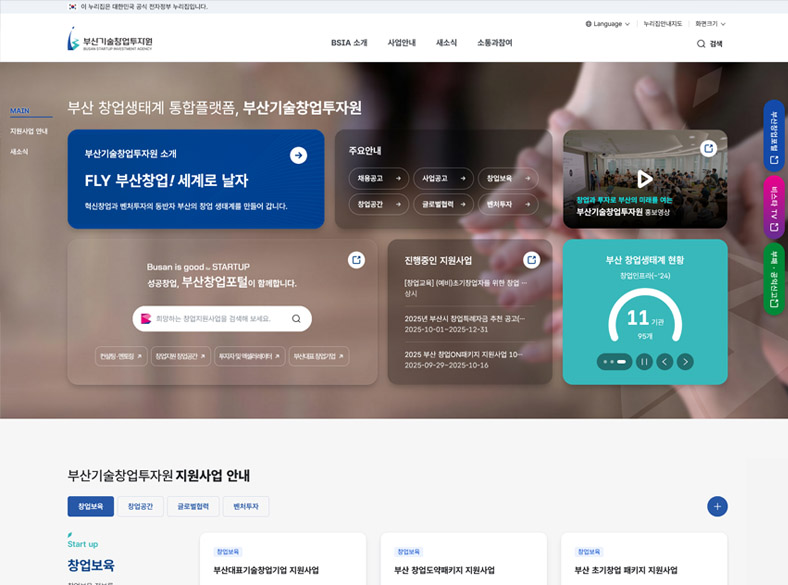Advance to the next ecosystem status slide
Viewport: 788px width, 585px height.
click(x=685, y=362)
